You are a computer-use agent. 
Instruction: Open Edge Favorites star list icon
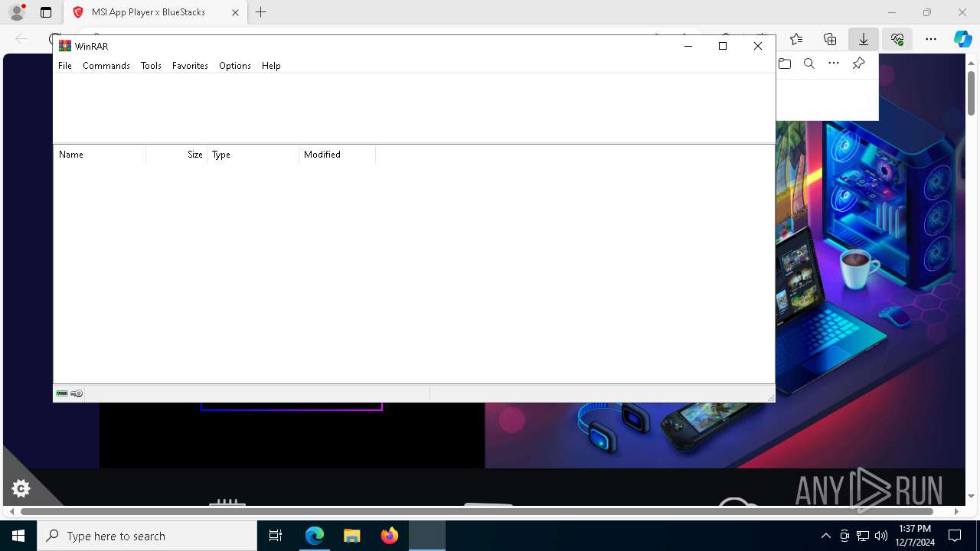[x=796, y=39]
